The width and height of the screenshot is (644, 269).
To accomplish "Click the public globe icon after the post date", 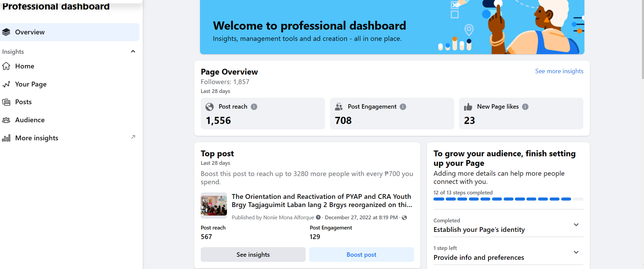I will coord(404,218).
